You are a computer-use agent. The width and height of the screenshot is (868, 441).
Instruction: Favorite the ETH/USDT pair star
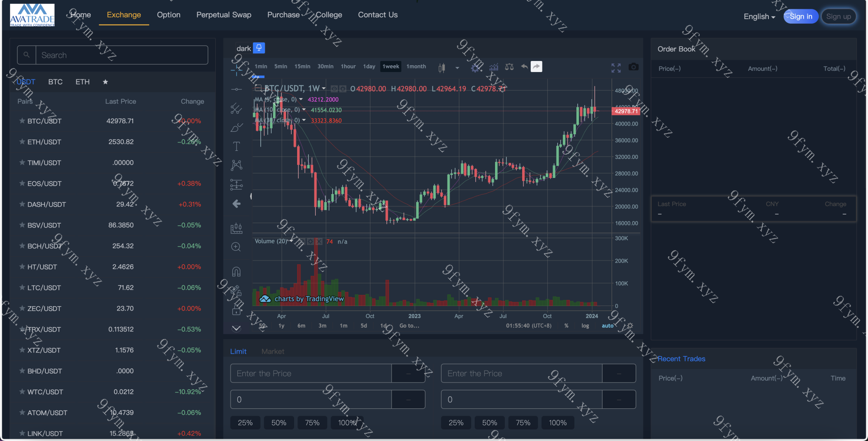(x=22, y=141)
